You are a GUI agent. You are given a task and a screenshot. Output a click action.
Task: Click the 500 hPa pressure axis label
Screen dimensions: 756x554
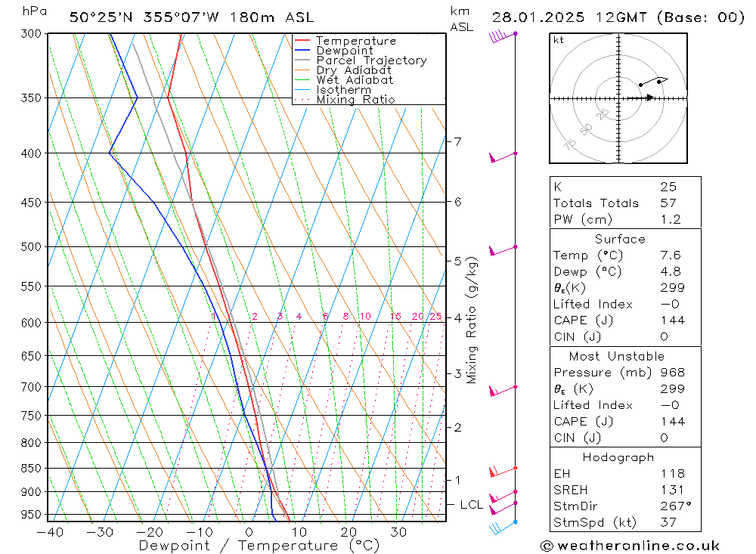point(31,247)
